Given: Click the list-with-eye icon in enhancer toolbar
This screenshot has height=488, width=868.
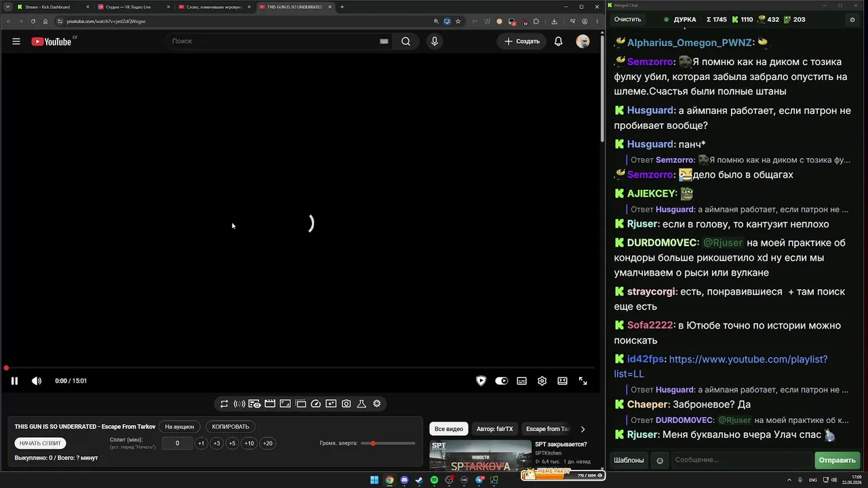Looking at the screenshot, I should click(254, 404).
